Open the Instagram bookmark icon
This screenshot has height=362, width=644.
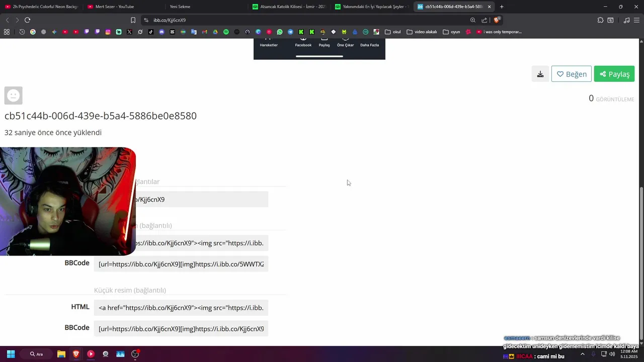click(x=108, y=32)
